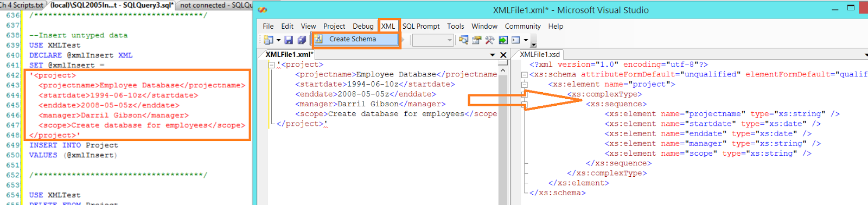Save file with the floppy disk icon
The height and width of the screenshot is (205, 868).
pyautogui.click(x=289, y=40)
